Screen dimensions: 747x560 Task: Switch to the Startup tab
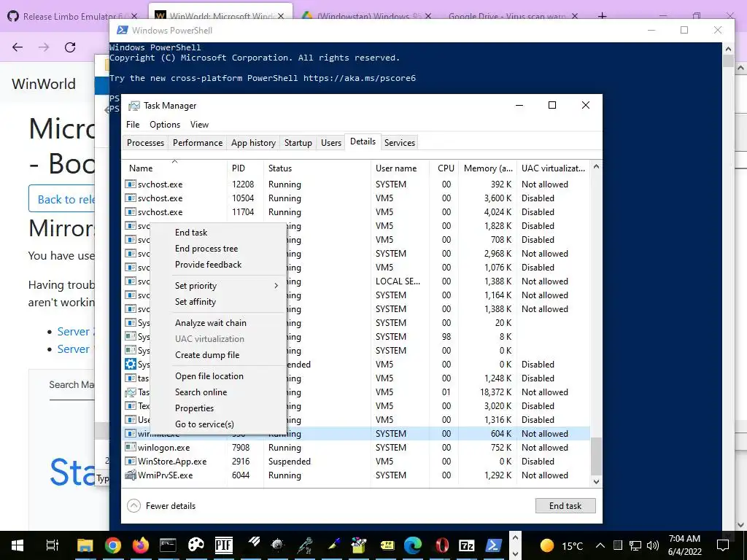point(298,143)
